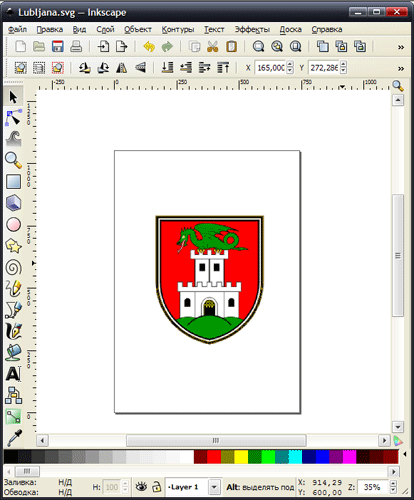Increase zoom with stepper up arrow
The height and width of the screenshot is (500, 414).
[393, 483]
